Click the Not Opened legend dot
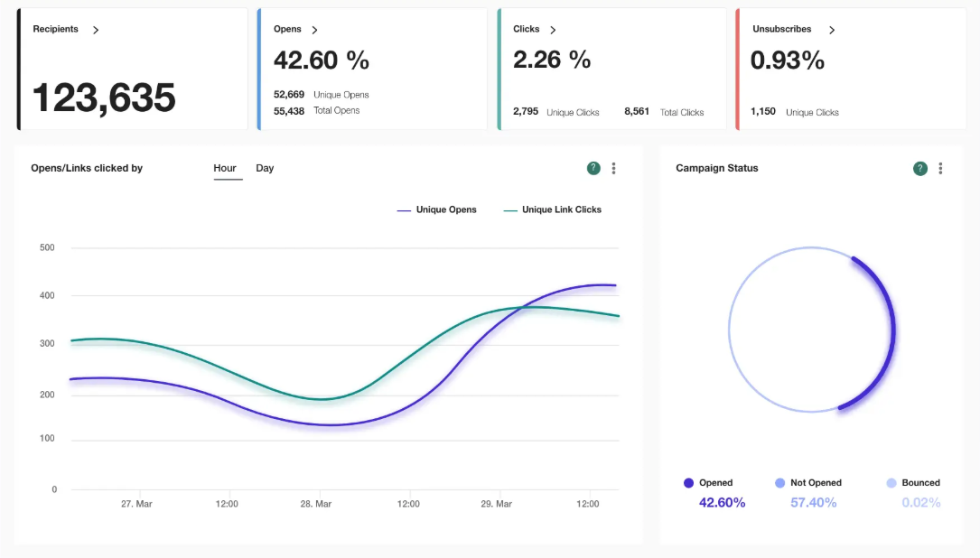This screenshot has height=558, width=980. coord(779,483)
